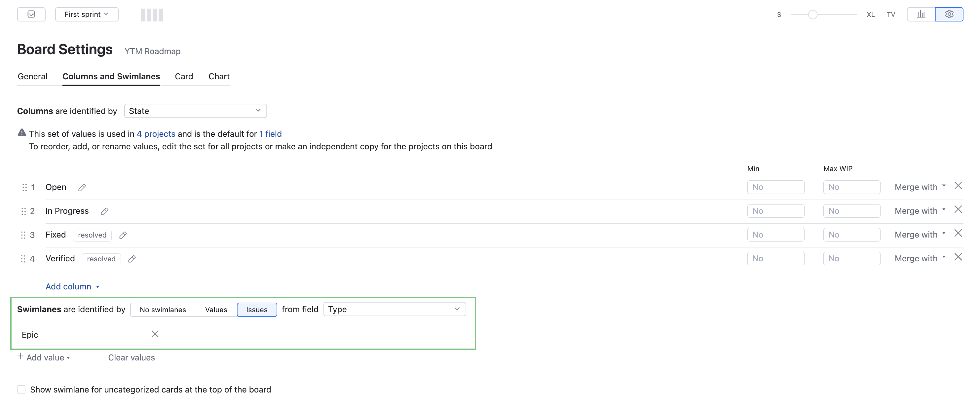980x411 pixels.
Task: Click the pencil icon beside Fixed
Action: coord(123,235)
